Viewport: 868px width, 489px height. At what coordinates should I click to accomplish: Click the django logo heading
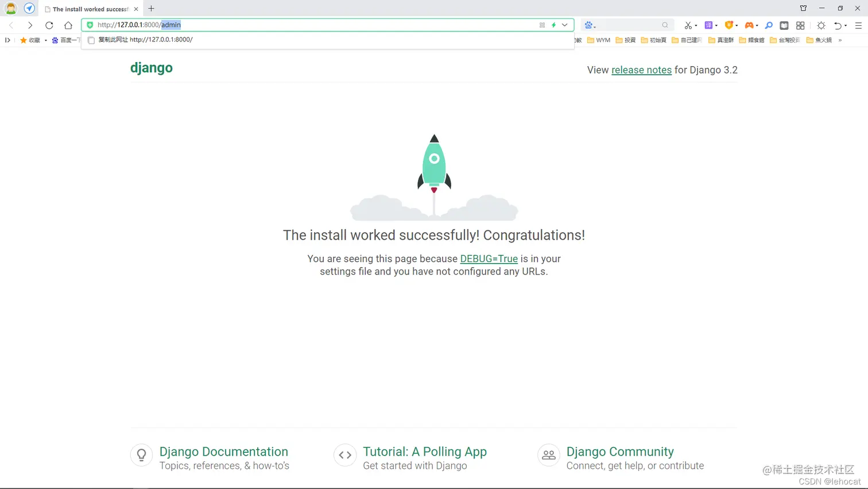152,68
